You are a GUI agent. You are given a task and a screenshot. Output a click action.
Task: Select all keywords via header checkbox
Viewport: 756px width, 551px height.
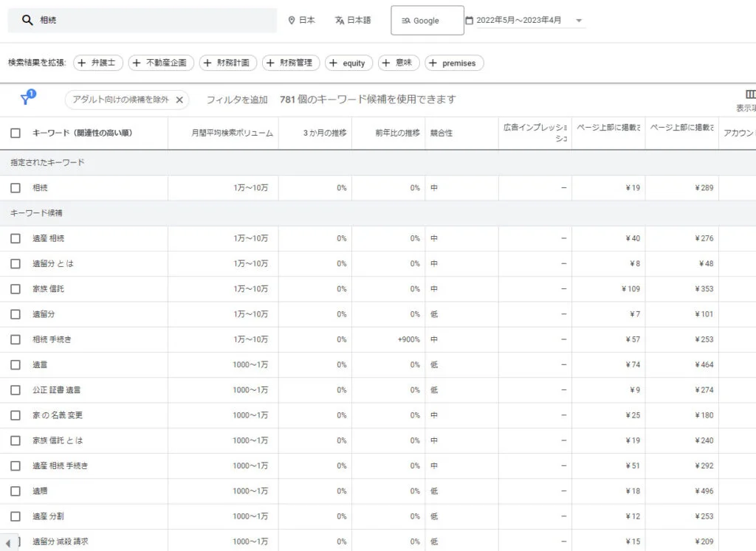point(14,134)
